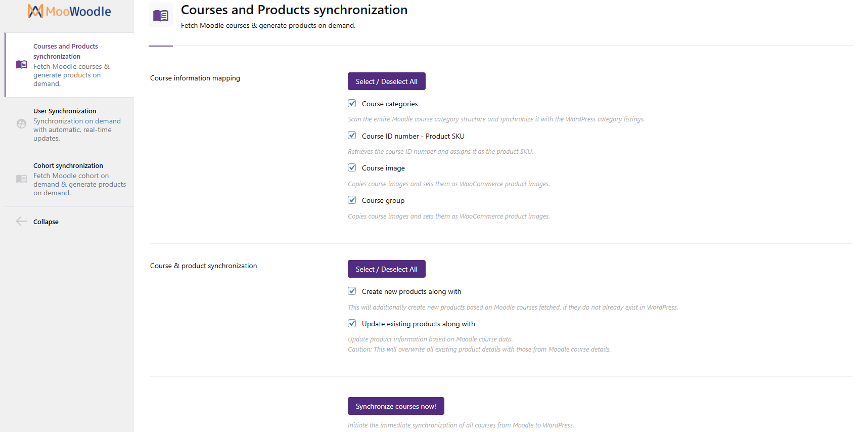Viewport: 868px width, 432px height.
Task: Toggle Create new products along with
Action: pos(352,291)
